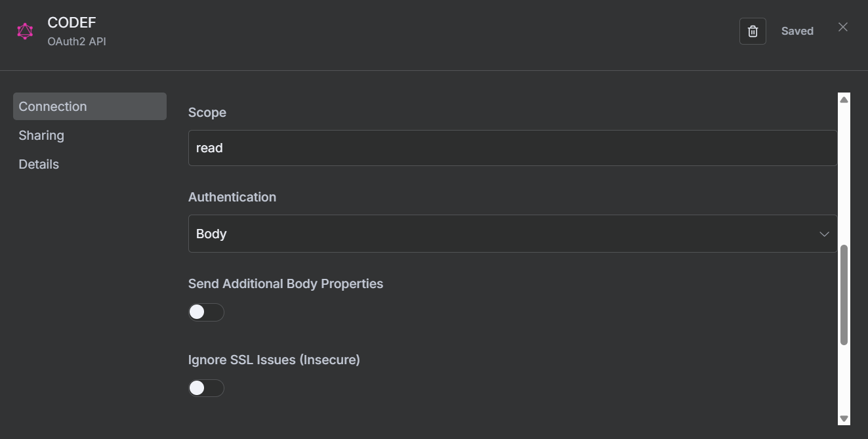
Task: Click the scrollbar down arrow
Action: [x=844, y=419]
